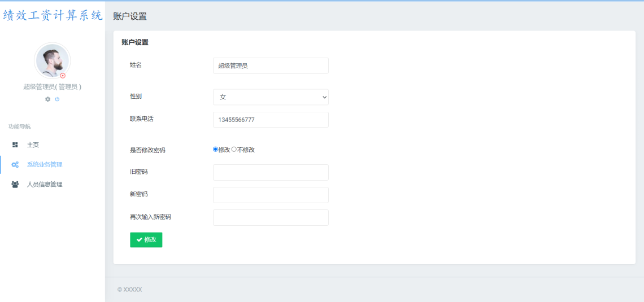Select the 修改 password radio button
Viewport: 644px width, 302px height.
pos(215,150)
